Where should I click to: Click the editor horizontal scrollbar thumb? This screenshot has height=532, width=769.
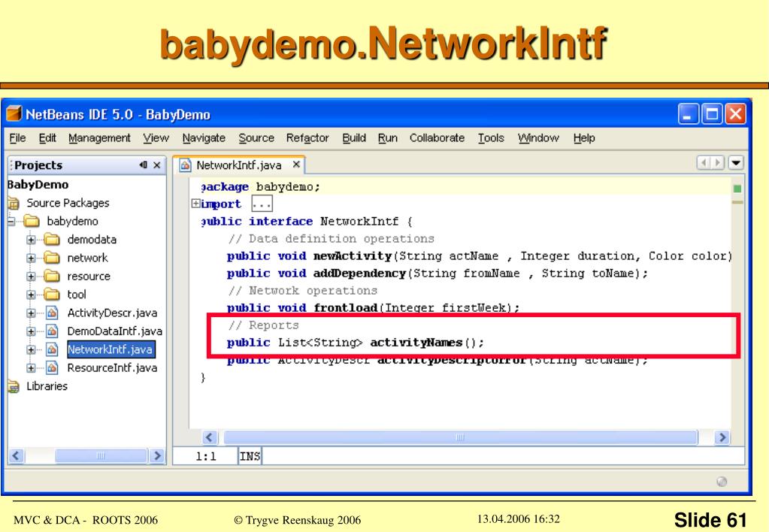pos(461,437)
